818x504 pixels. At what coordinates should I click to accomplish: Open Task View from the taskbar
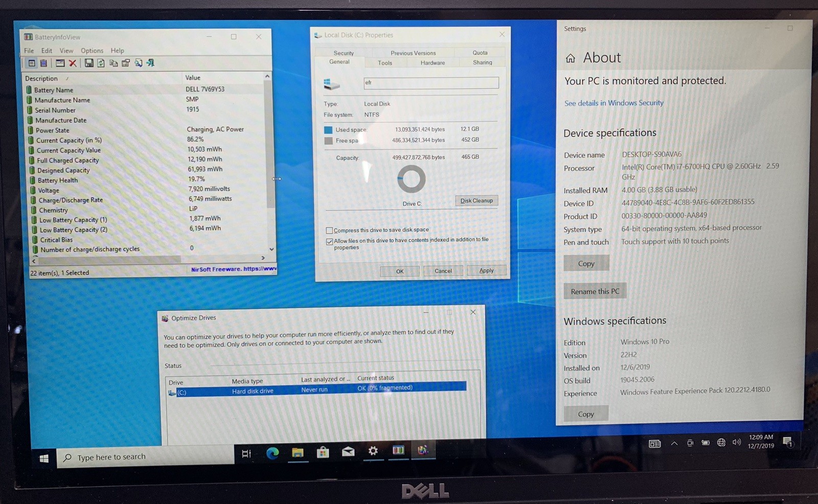(246, 453)
